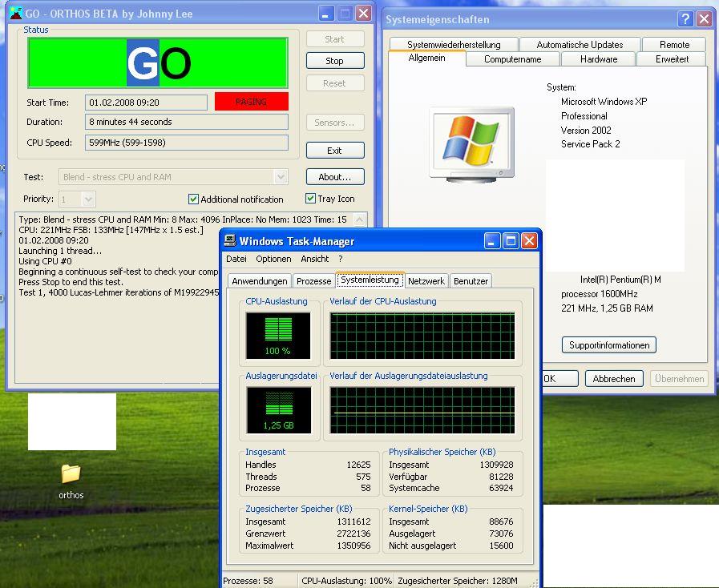Click the Reset button in ORTHOS
This screenshot has width=719, height=588.
335,83
